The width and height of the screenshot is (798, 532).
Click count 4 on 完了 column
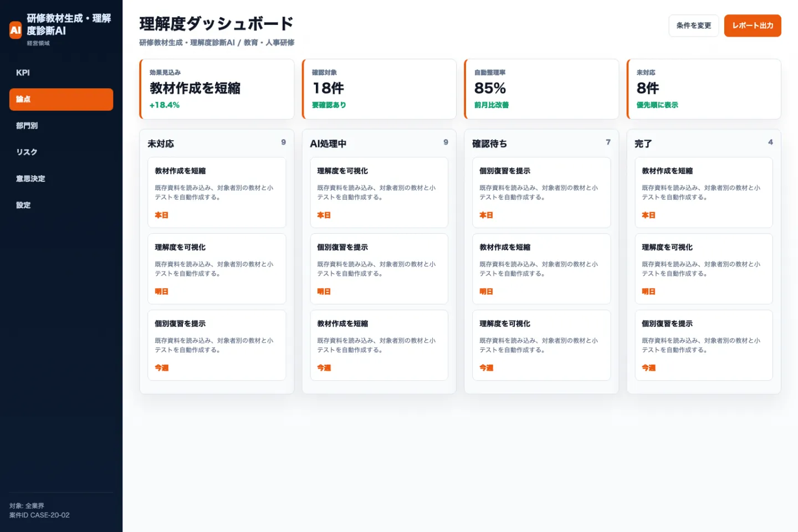[x=770, y=142]
